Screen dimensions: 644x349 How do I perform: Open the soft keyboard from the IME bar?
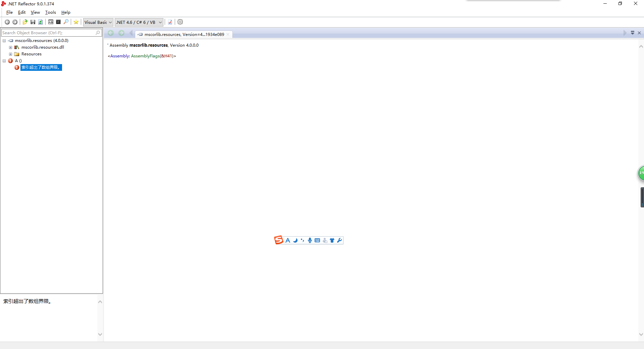(317, 240)
